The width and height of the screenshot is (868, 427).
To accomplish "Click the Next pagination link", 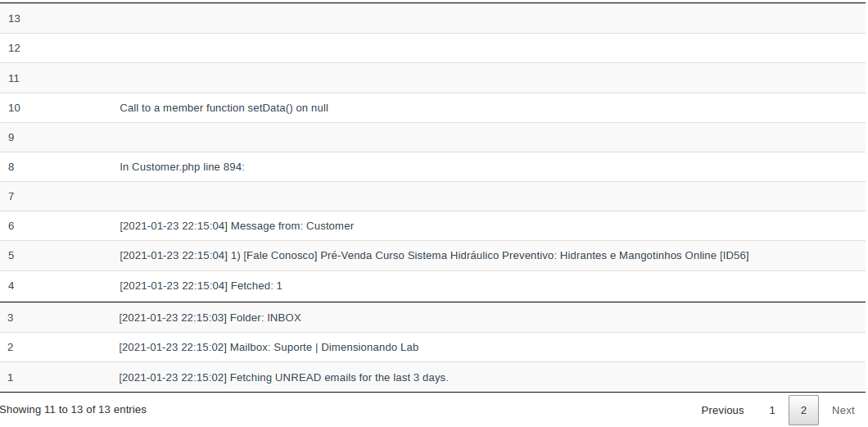I will [843, 411].
